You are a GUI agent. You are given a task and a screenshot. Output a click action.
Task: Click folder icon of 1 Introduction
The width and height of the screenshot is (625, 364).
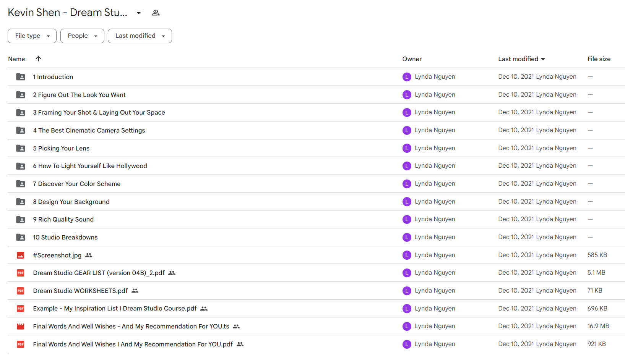(x=21, y=77)
